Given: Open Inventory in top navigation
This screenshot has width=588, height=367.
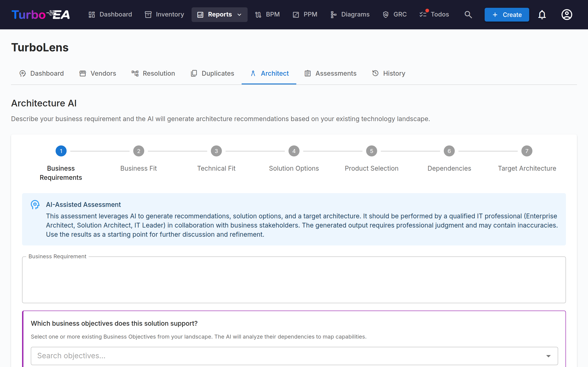Looking at the screenshot, I should 164,14.
